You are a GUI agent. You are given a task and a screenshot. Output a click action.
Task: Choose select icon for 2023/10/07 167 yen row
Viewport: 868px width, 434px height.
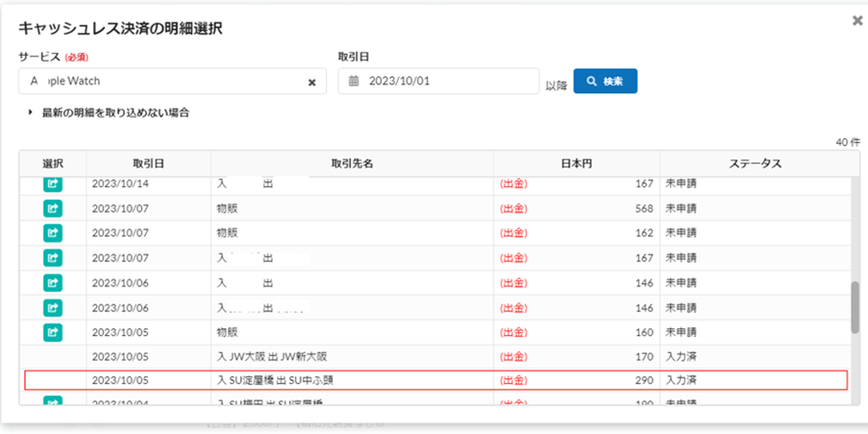(53, 258)
